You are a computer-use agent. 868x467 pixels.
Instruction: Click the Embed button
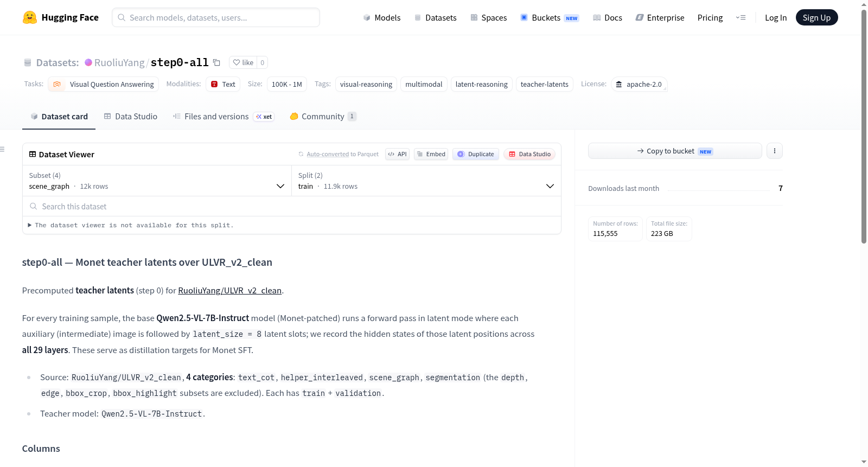pyautogui.click(x=431, y=154)
